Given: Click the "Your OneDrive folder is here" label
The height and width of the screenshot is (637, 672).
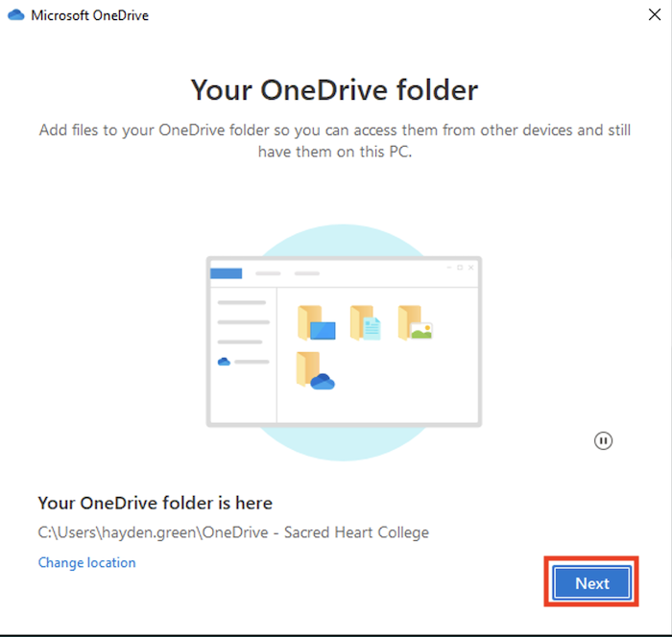Looking at the screenshot, I should pyautogui.click(x=155, y=503).
